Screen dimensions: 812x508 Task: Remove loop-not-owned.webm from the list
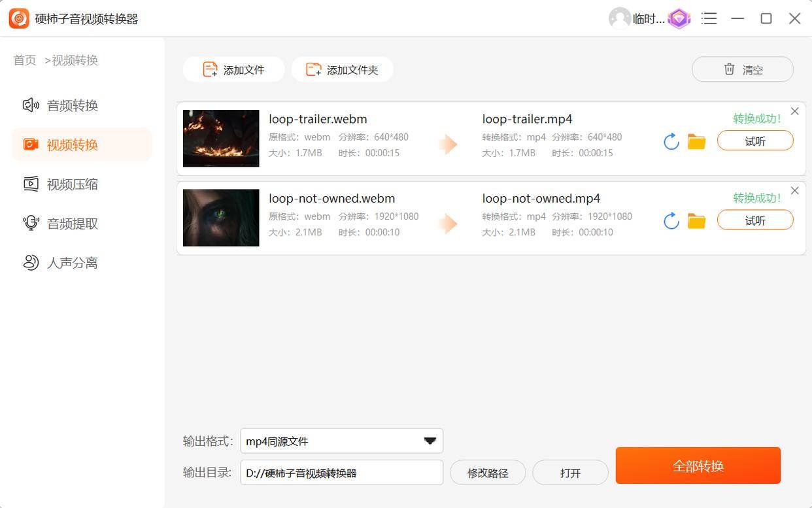[794, 190]
